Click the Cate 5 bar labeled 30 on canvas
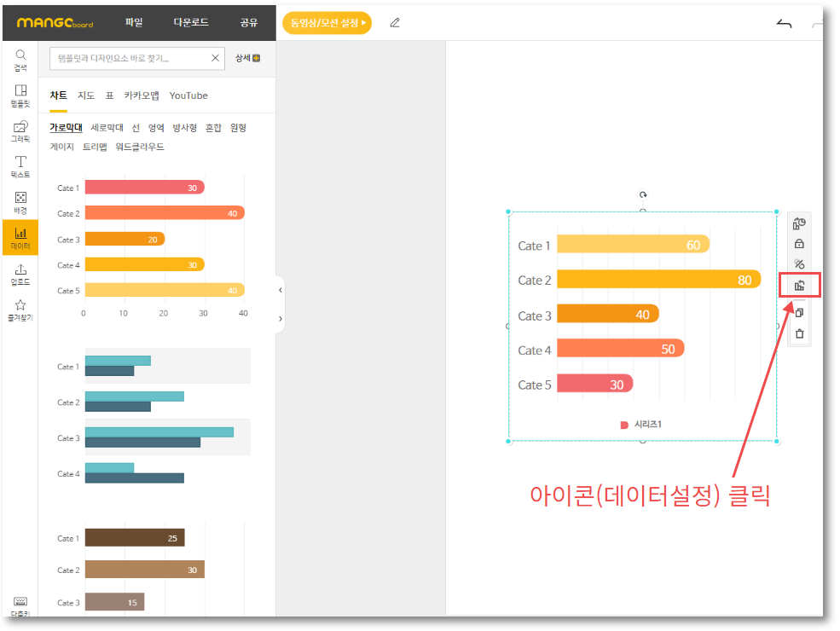This screenshot has height=631, width=840. tap(594, 384)
